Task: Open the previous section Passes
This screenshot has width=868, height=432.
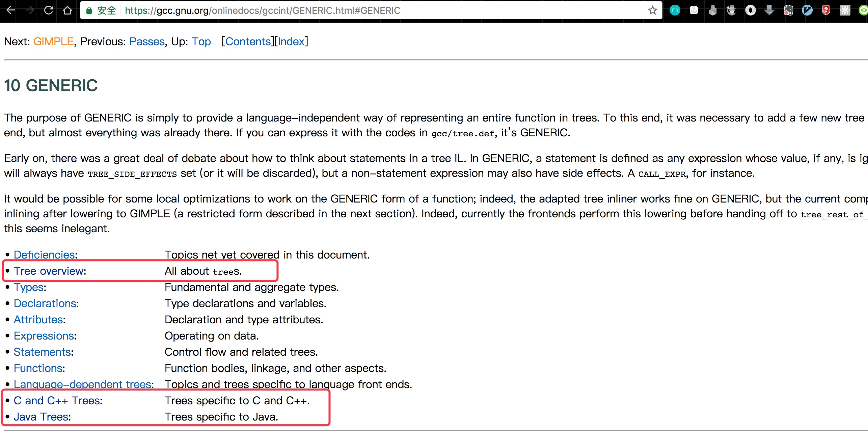Action: click(x=147, y=42)
